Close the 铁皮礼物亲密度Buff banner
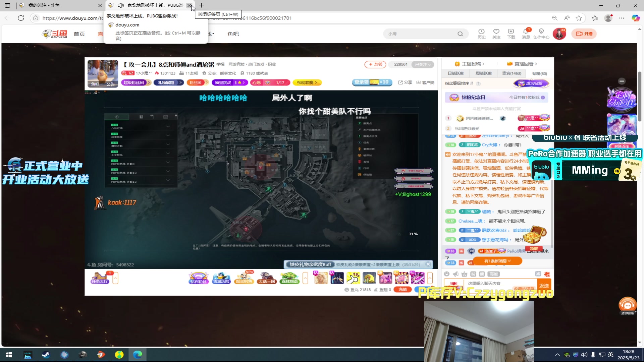Viewport: 644px width, 362px height. (x=428, y=264)
